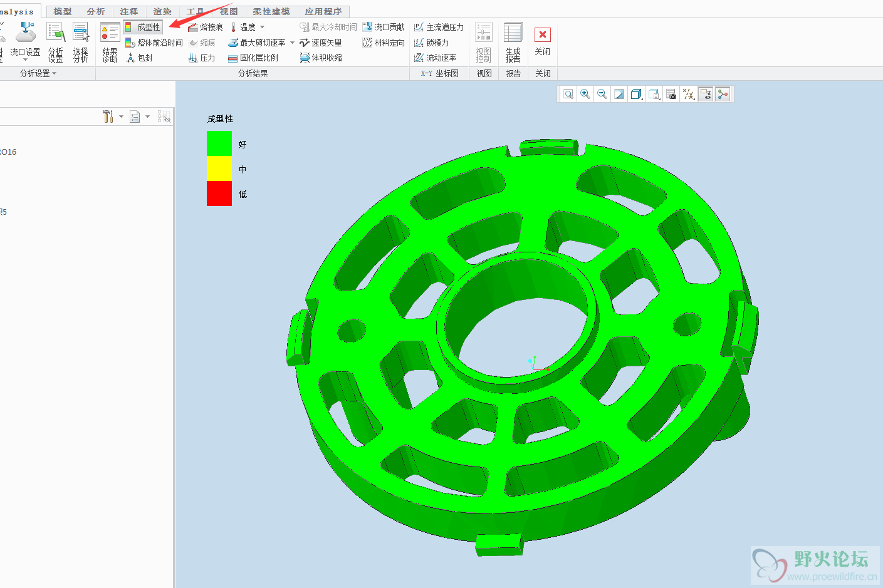Screen dimensions: 883x588
Task: Switch to the 视图 view tab
Action: (229, 11)
